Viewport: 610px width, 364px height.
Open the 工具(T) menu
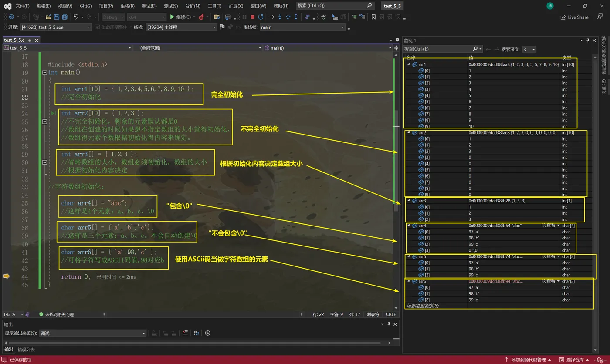214,6
